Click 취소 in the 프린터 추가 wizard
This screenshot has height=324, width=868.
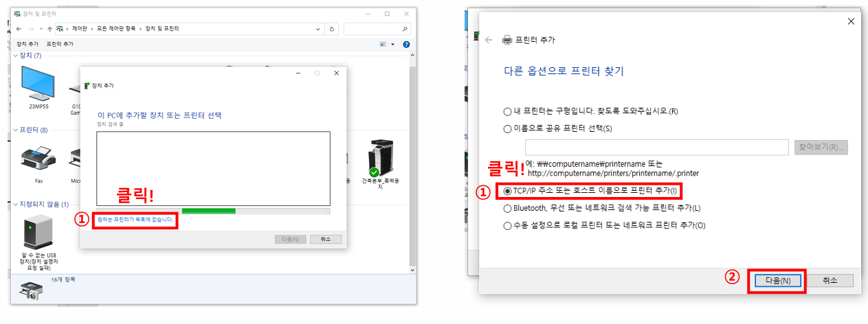(830, 281)
